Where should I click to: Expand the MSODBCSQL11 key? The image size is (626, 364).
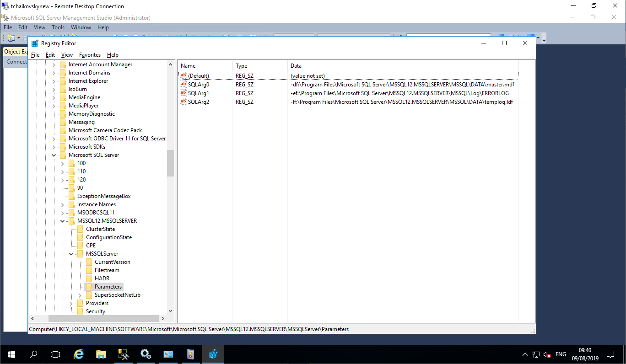click(x=63, y=213)
